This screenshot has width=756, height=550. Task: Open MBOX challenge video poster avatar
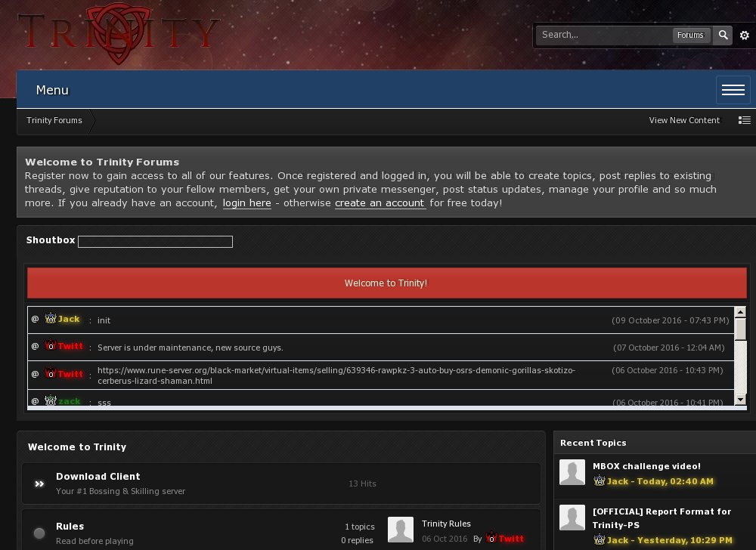click(x=572, y=473)
